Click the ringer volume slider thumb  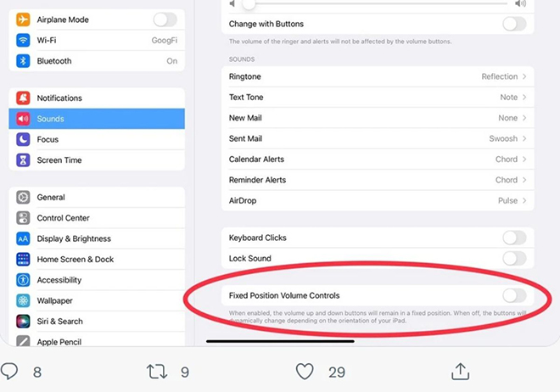pos(248,4)
